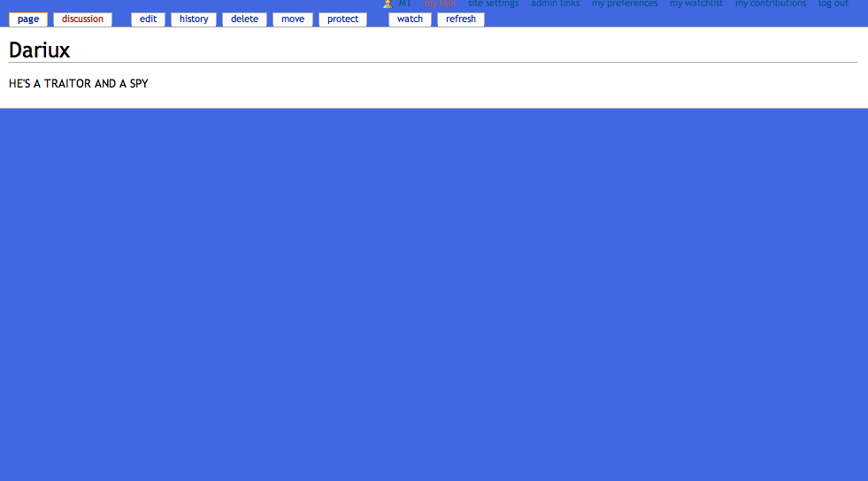Open the MT user page link
The image size is (868, 481).
pyautogui.click(x=404, y=4)
